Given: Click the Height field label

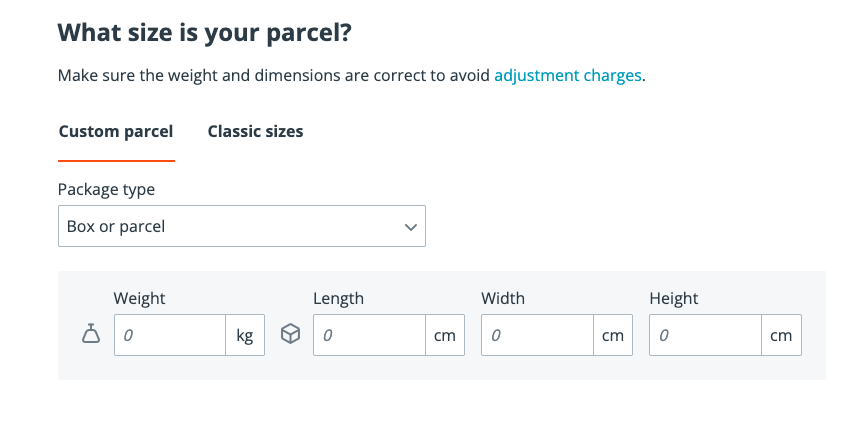Looking at the screenshot, I should (674, 298).
